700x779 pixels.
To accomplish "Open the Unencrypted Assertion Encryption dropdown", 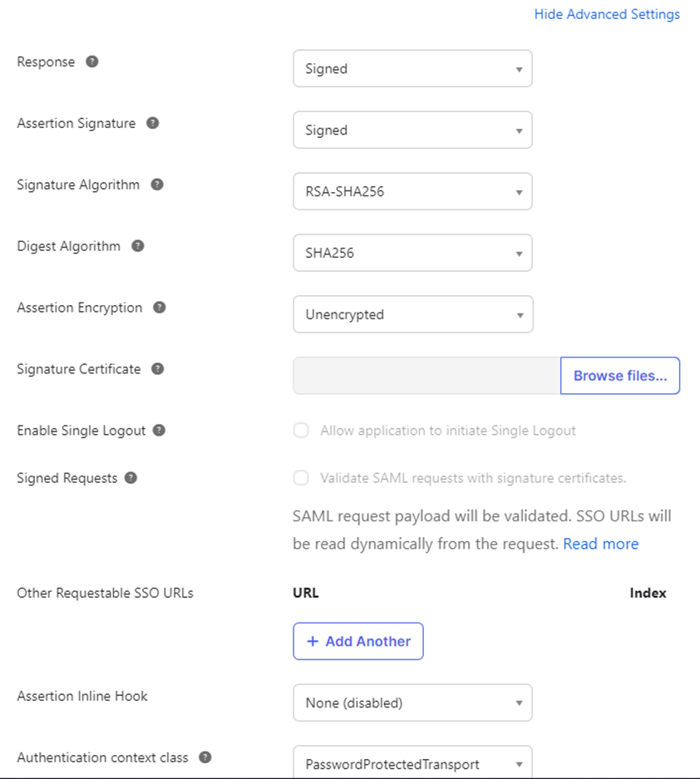I will (413, 314).
